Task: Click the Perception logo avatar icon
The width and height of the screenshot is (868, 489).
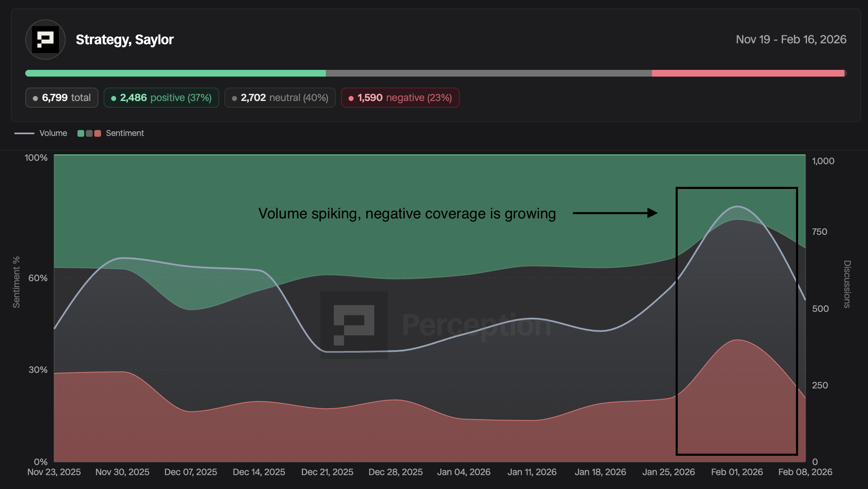Action: (x=45, y=40)
